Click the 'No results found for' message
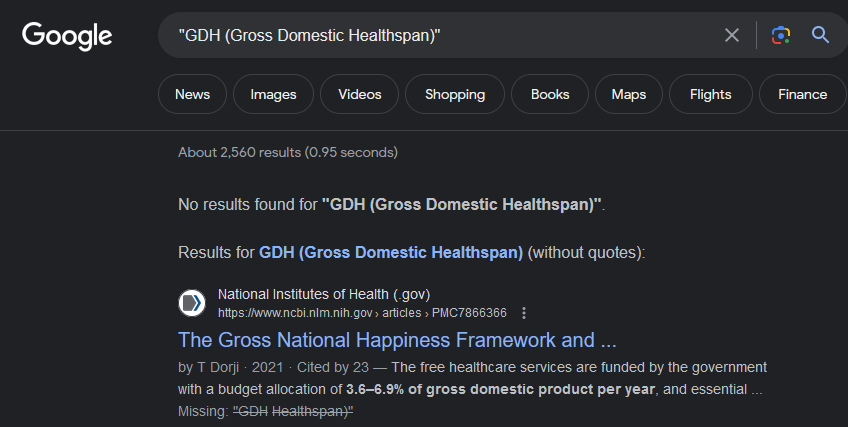Screen dimensions: 848x427 pos(392,205)
